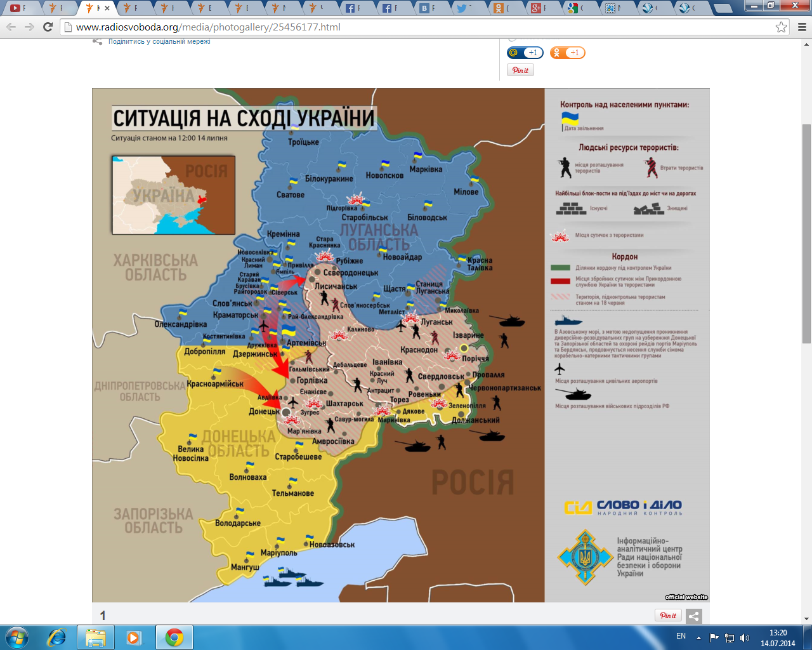Open Windows Explorer from the taskbar

[x=96, y=637]
